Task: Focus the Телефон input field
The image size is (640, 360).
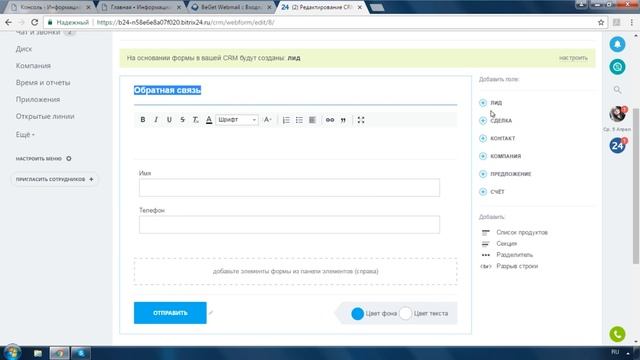Action: pyautogui.click(x=289, y=224)
